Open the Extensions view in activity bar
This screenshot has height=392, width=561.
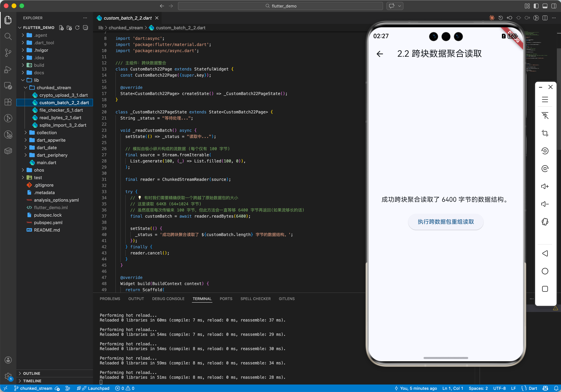coord(8,102)
